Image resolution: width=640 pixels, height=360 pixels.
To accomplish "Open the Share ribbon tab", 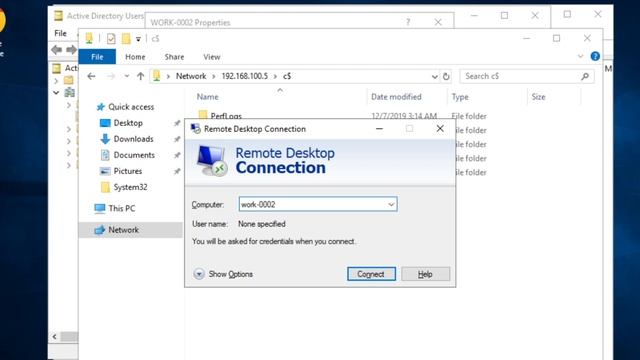I will coord(174,57).
